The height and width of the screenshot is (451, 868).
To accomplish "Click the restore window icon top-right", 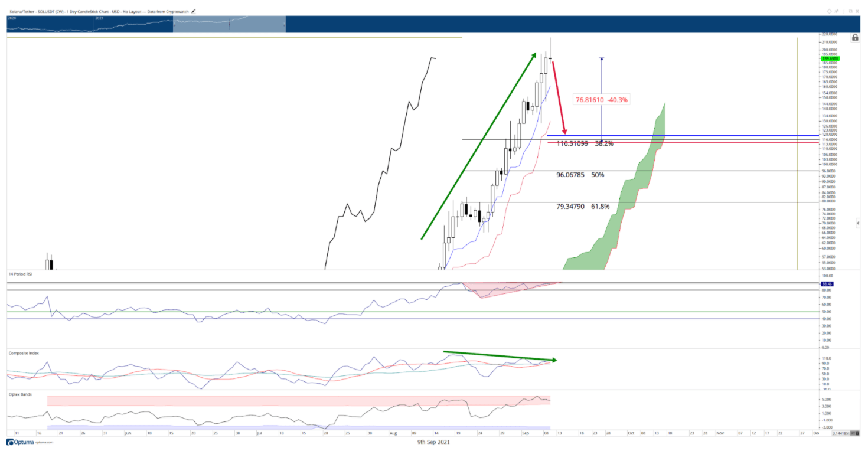I will pos(850,11).
